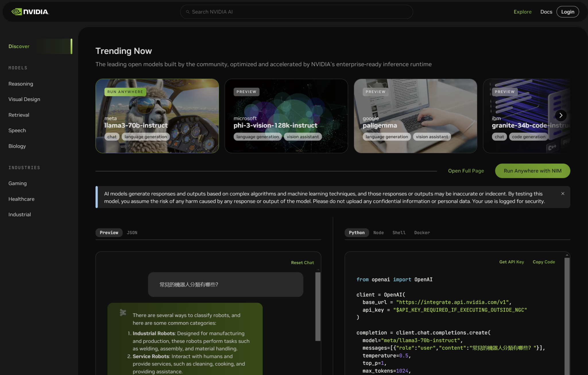Click the assistant response avatar icon
Screen dimensions: 588x375
coord(123,312)
